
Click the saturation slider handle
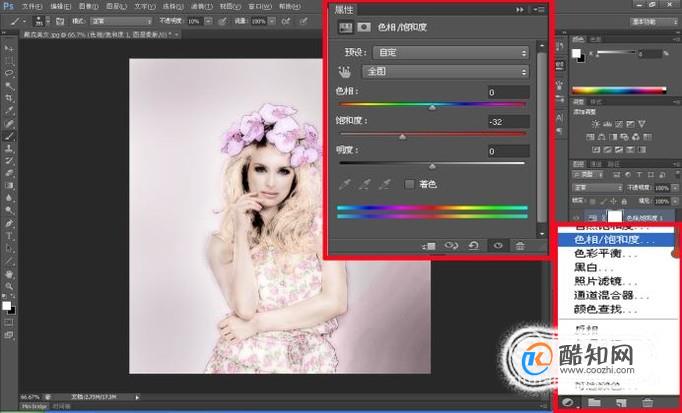click(403, 137)
